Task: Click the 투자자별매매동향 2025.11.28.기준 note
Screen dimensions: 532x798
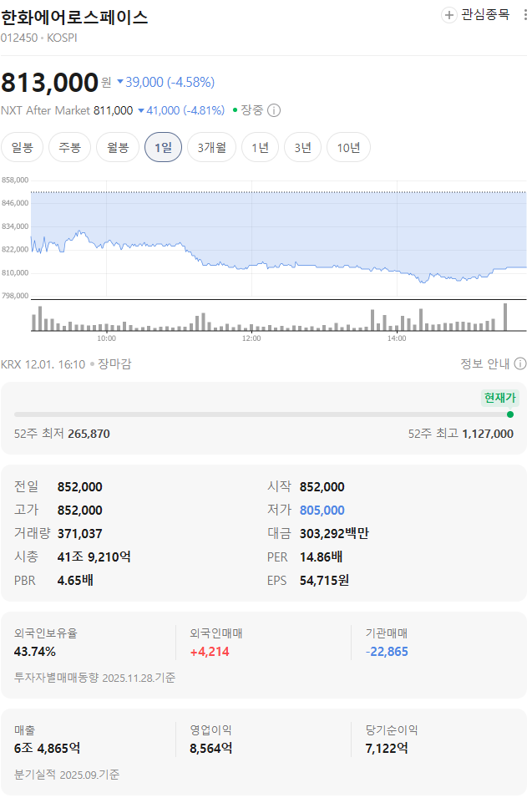Action: [x=94, y=678]
